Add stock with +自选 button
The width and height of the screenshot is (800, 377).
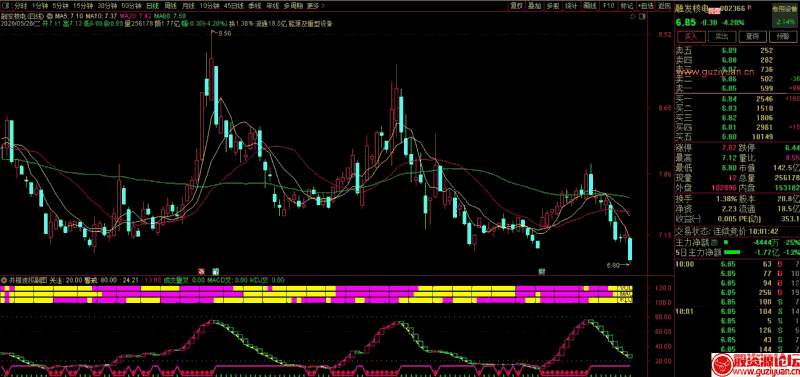point(645,6)
